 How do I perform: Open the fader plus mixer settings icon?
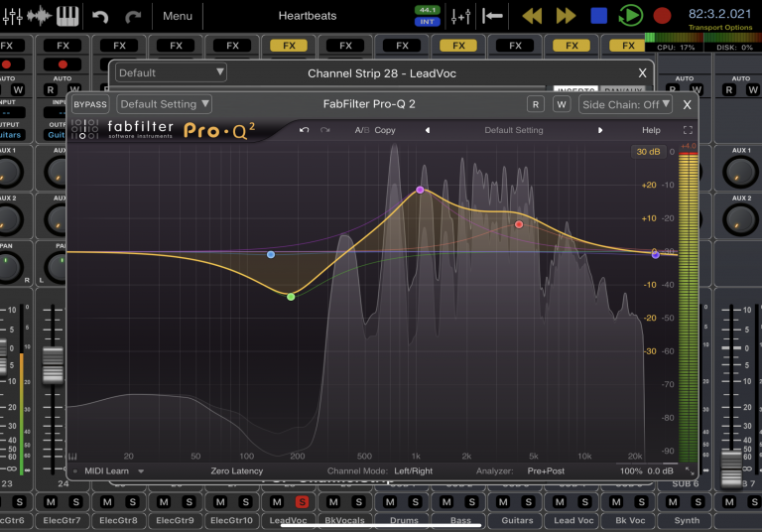(x=460, y=16)
